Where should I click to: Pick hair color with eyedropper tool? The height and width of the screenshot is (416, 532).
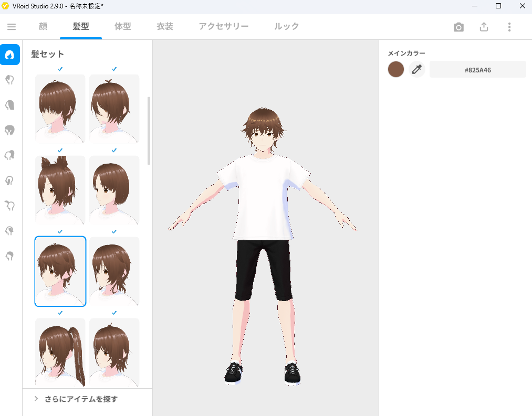click(x=417, y=69)
